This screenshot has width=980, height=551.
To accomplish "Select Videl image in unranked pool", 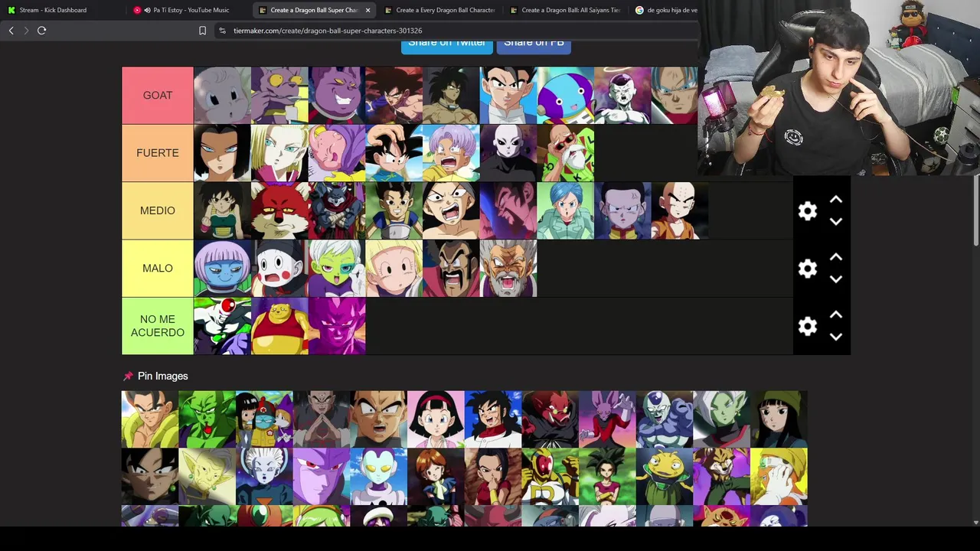I will pos(436,419).
